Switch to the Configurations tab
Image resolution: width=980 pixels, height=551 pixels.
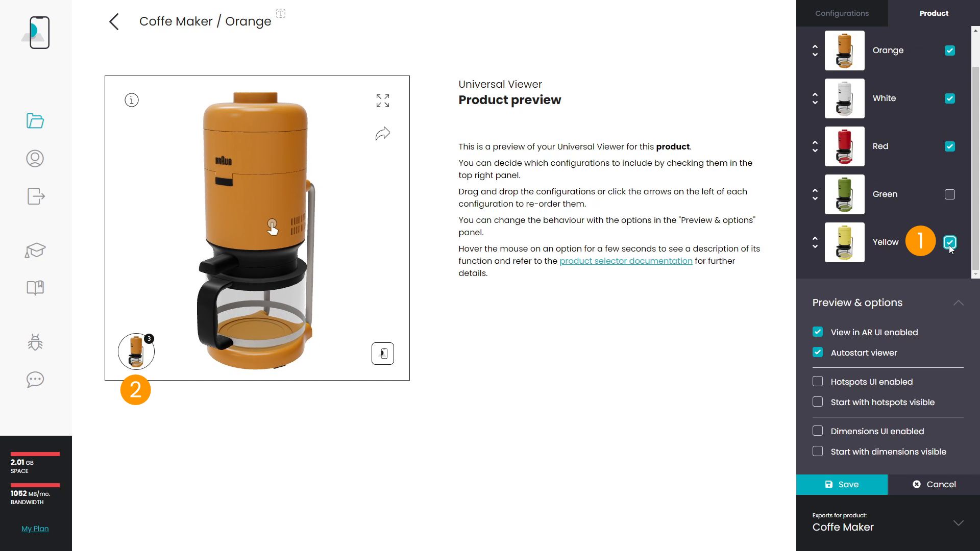pos(842,13)
